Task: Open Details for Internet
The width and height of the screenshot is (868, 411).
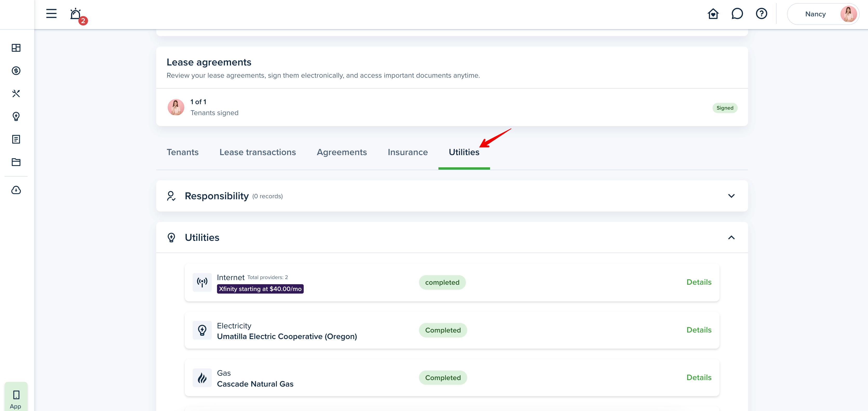Action: [699, 282]
